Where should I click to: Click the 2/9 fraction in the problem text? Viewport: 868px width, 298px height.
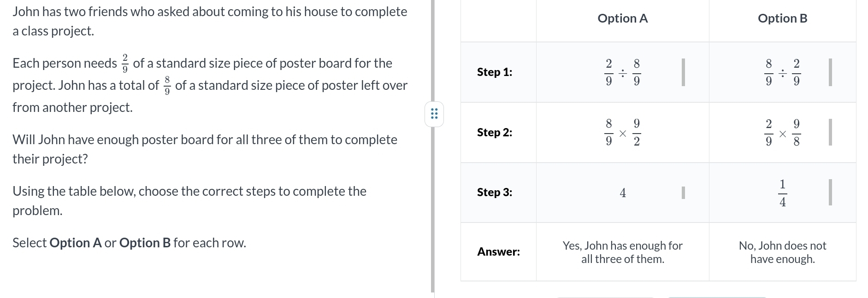124,64
